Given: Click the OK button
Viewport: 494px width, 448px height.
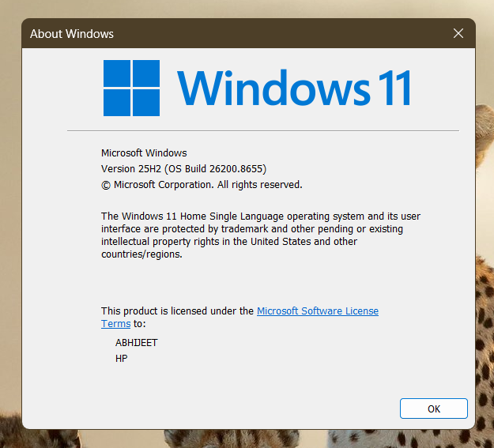Looking at the screenshot, I should (x=433, y=408).
